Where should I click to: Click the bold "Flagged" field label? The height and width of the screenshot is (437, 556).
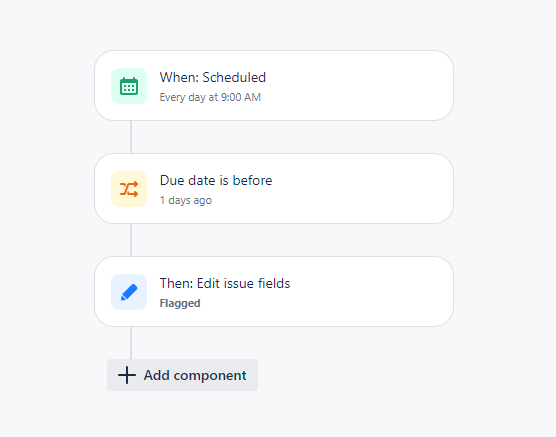coord(180,303)
